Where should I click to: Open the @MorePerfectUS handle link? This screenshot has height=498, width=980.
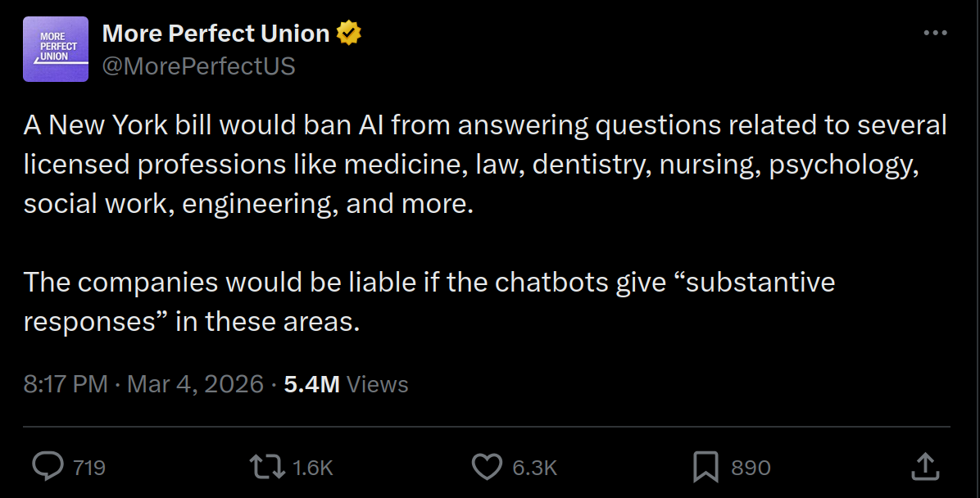197,66
